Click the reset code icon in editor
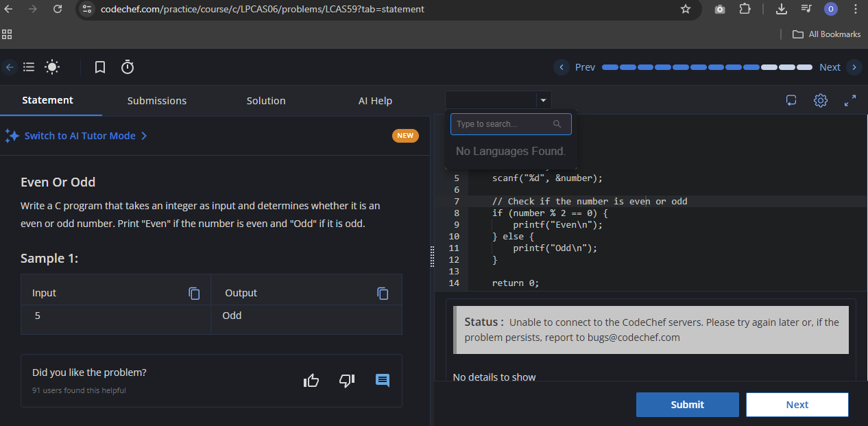This screenshot has height=426, width=868. pos(791,100)
